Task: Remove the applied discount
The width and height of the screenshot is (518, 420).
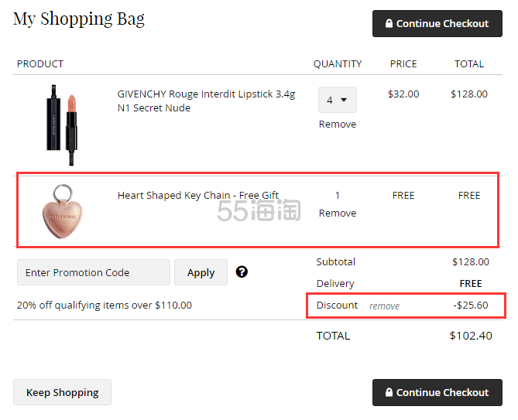Action: [384, 306]
